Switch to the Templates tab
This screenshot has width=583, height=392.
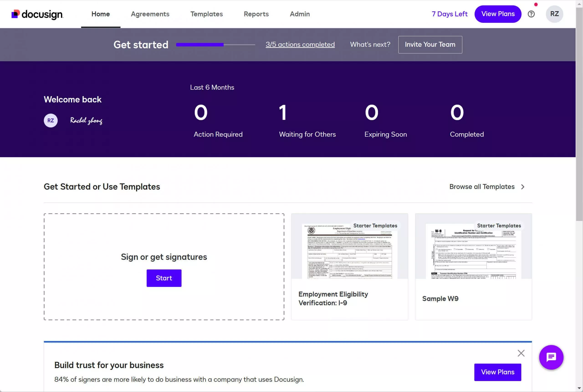(x=206, y=14)
